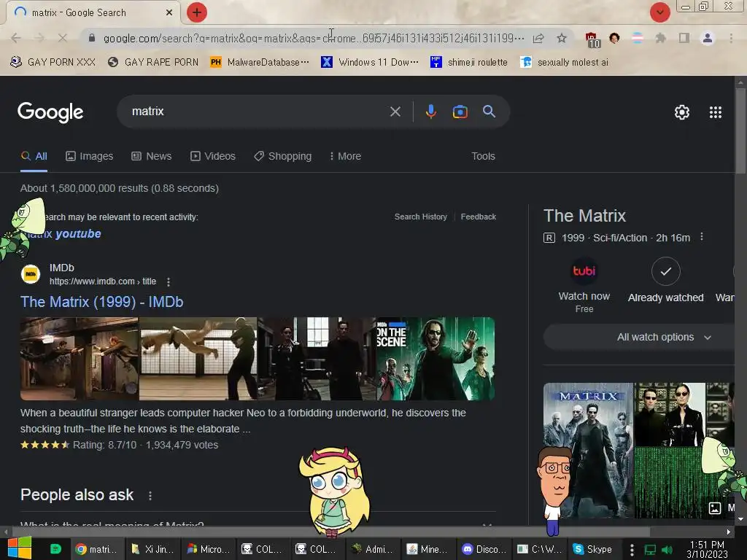Open the Google apps grid
The width and height of the screenshot is (747, 560).
pyautogui.click(x=715, y=112)
